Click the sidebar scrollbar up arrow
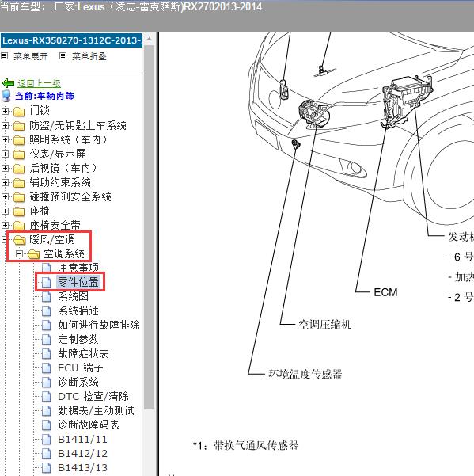This screenshot has width=474, height=476. pyautogui.click(x=149, y=40)
